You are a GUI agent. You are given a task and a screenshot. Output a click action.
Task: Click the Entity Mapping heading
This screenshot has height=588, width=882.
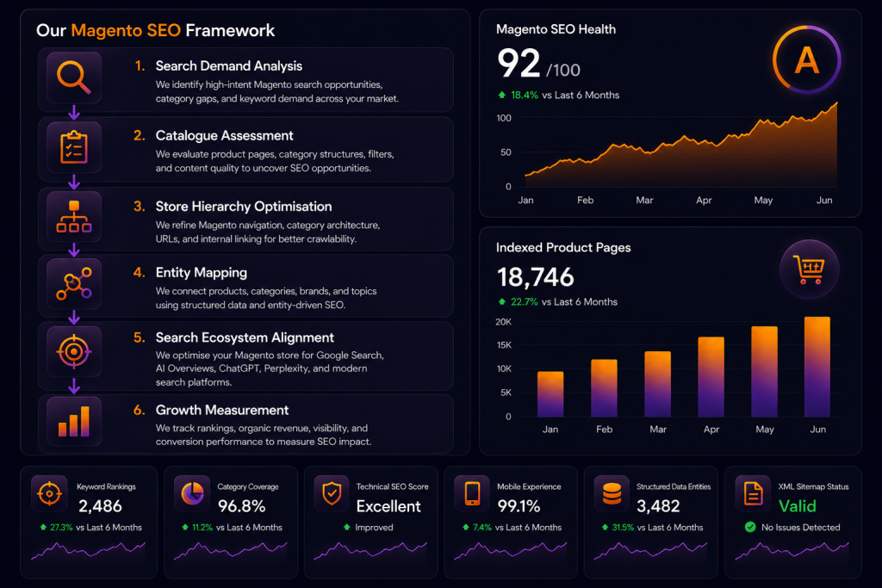click(x=202, y=273)
